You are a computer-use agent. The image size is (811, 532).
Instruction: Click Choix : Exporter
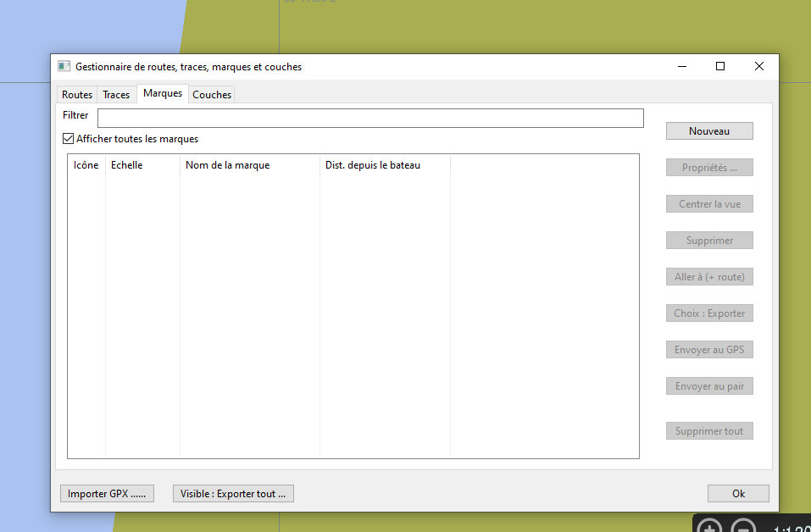click(708, 313)
